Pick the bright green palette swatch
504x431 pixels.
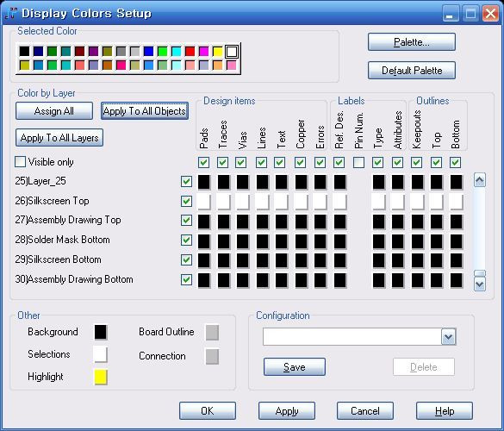[162, 52]
